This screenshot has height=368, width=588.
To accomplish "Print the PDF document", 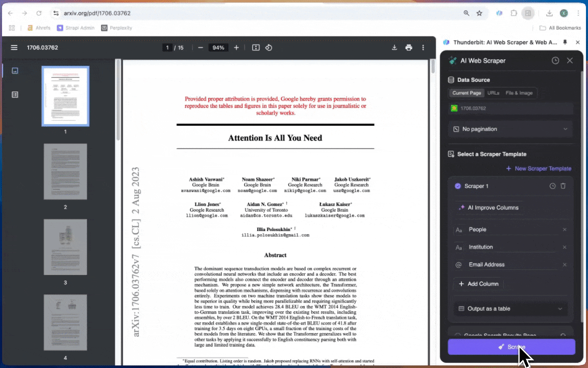I will point(409,48).
